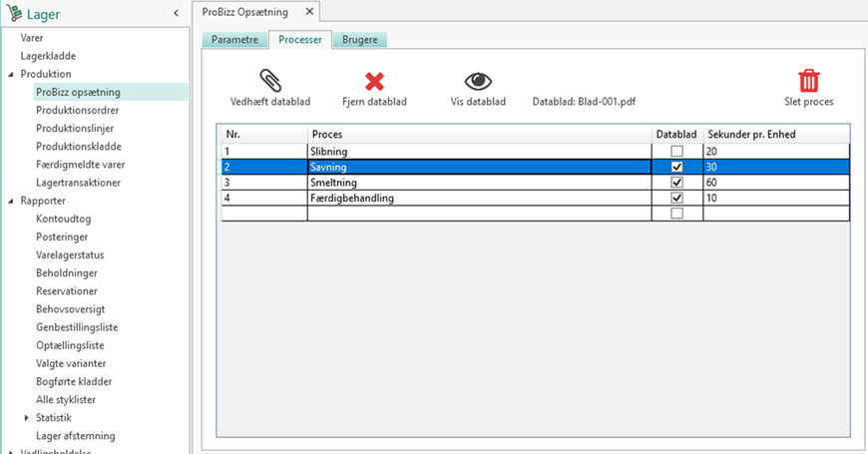868x454 pixels.
Task: Uncheck Datablad checkbox for Smeltning
Action: click(677, 183)
